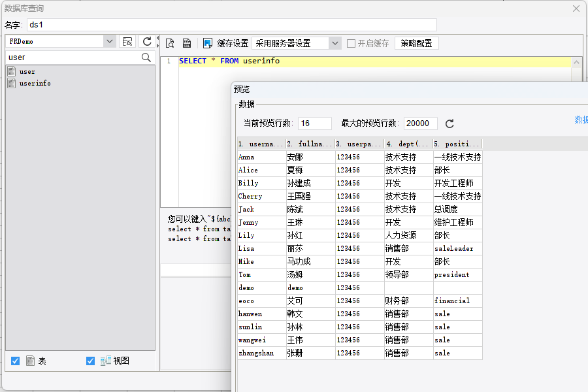This screenshot has width=588, height=392.
Task: Click the sunlin username cell
Action: pyautogui.click(x=262, y=327)
